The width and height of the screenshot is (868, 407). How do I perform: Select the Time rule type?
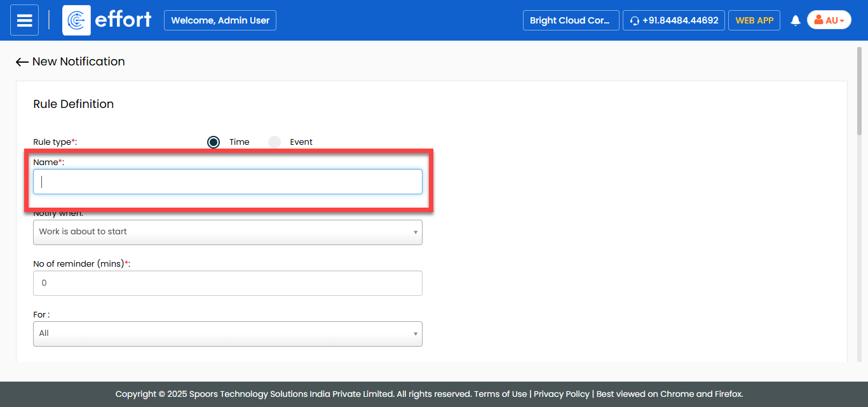tap(214, 142)
